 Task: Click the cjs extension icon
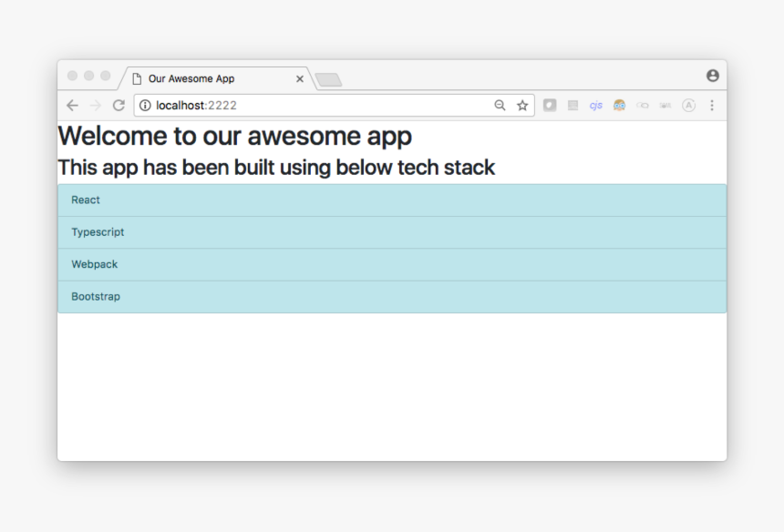tap(595, 106)
